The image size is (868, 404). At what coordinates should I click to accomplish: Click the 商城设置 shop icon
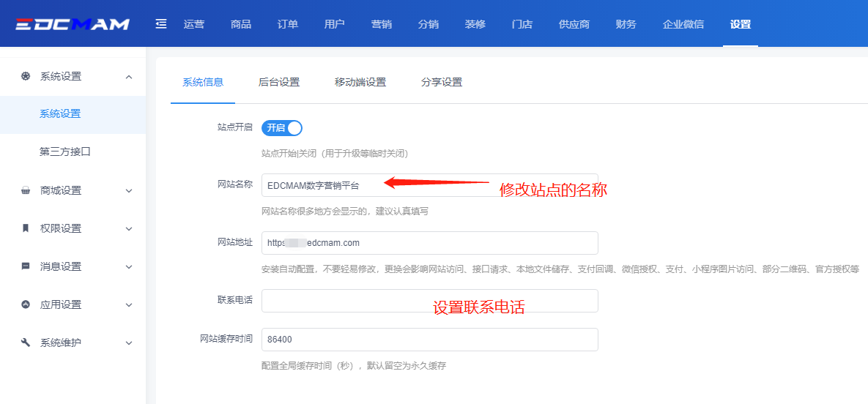click(x=26, y=190)
